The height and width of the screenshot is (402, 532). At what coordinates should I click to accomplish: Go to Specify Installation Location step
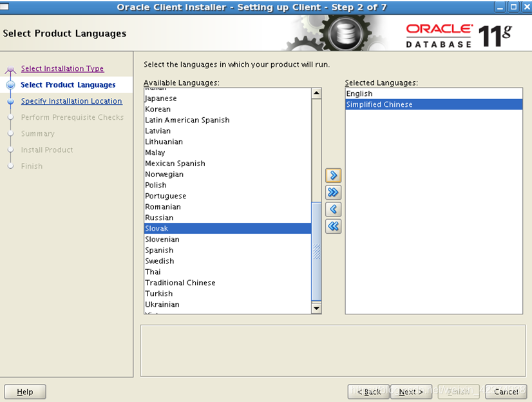71,101
